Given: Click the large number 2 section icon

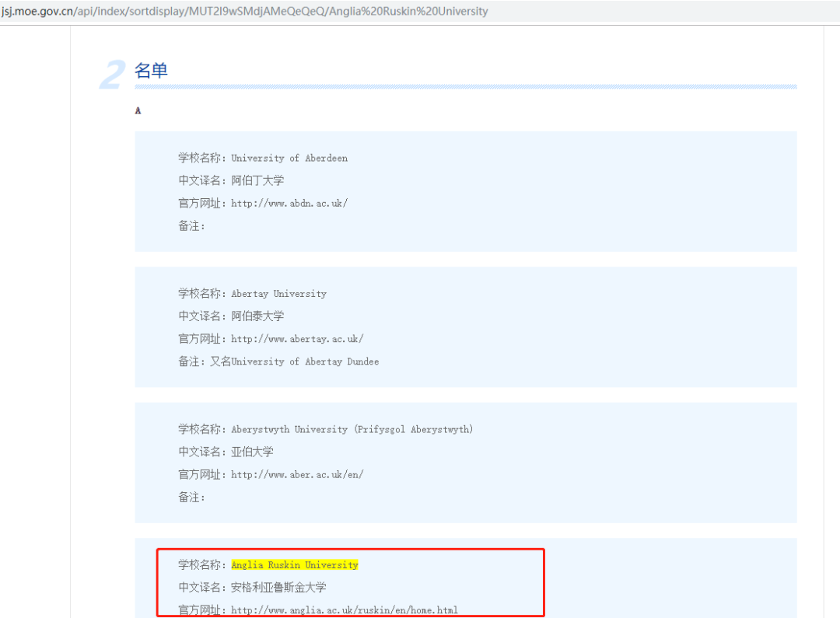Looking at the screenshot, I should coord(114,75).
